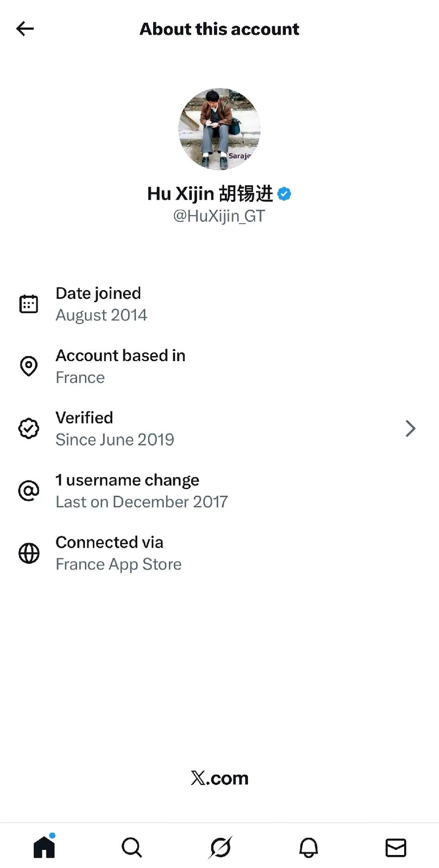439x868 pixels.
Task: Open the Home tab icon
Action: click(x=45, y=847)
